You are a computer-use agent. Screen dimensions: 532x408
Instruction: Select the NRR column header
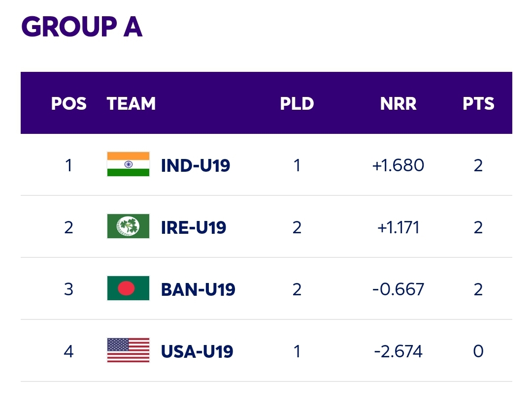(399, 103)
